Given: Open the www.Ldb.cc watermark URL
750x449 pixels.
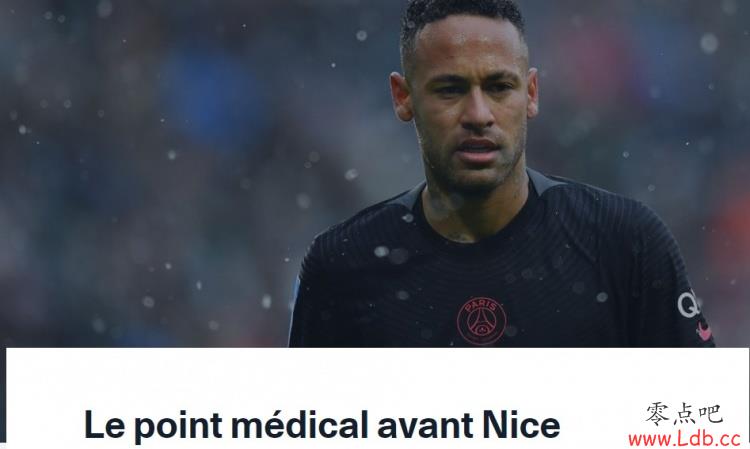Looking at the screenshot, I should (x=684, y=438).
